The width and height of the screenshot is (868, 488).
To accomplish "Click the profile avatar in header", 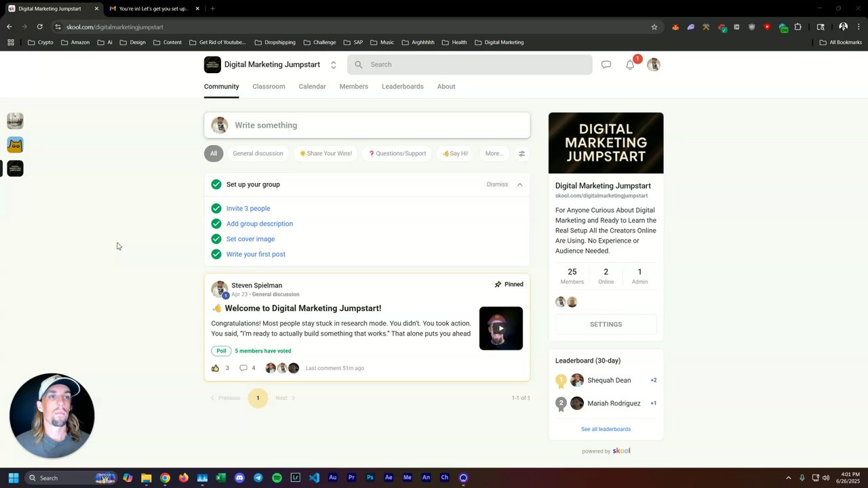I will [654, 64].
